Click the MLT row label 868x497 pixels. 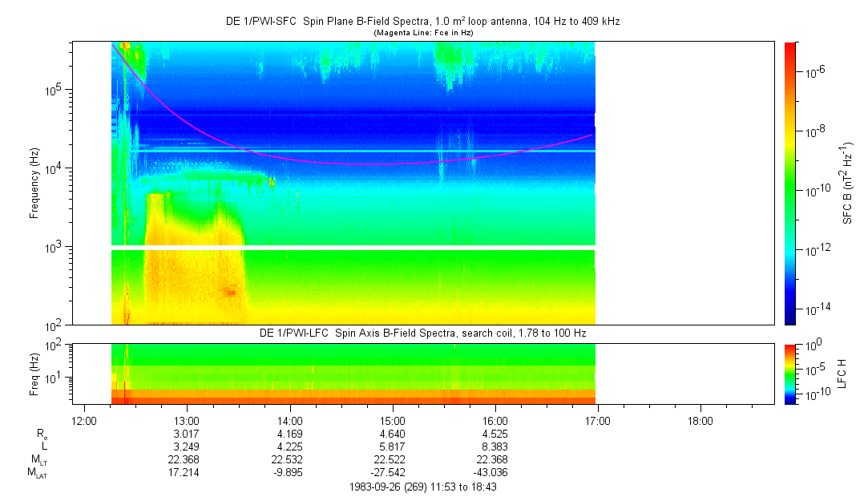tap(38, 460)
